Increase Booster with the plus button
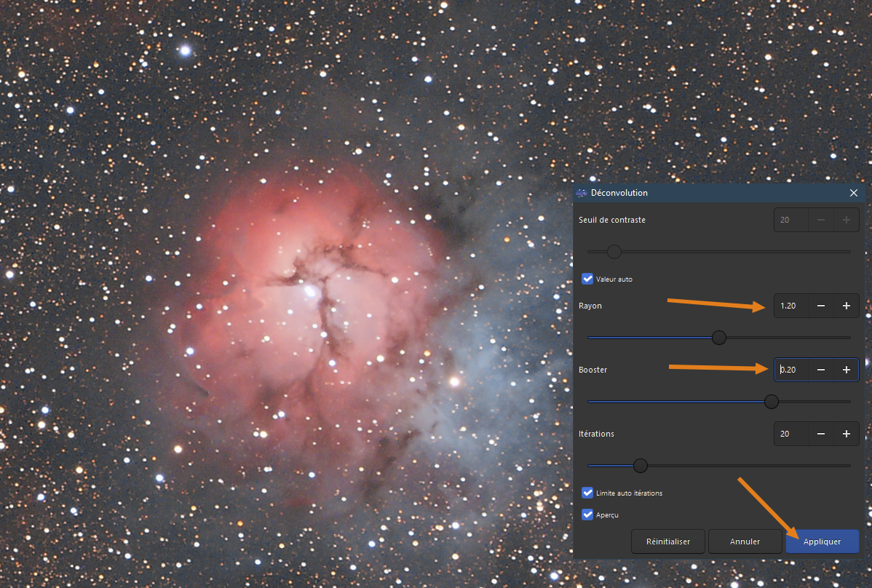 [x=847, y=370]
